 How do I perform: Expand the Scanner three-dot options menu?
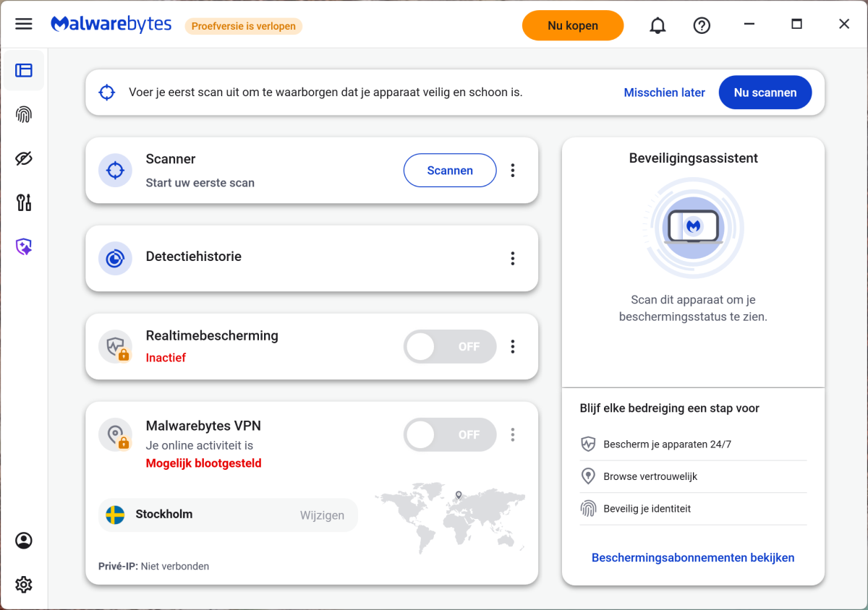click(513, 171)
